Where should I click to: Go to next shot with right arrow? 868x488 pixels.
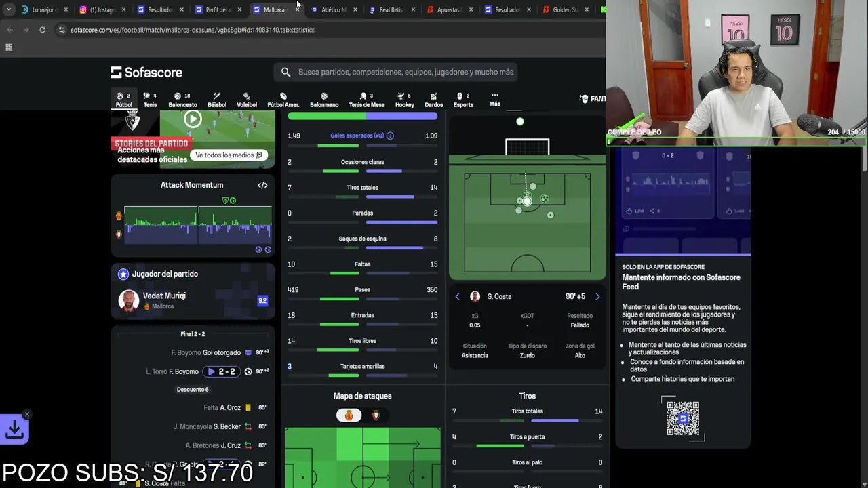point(597,296)
